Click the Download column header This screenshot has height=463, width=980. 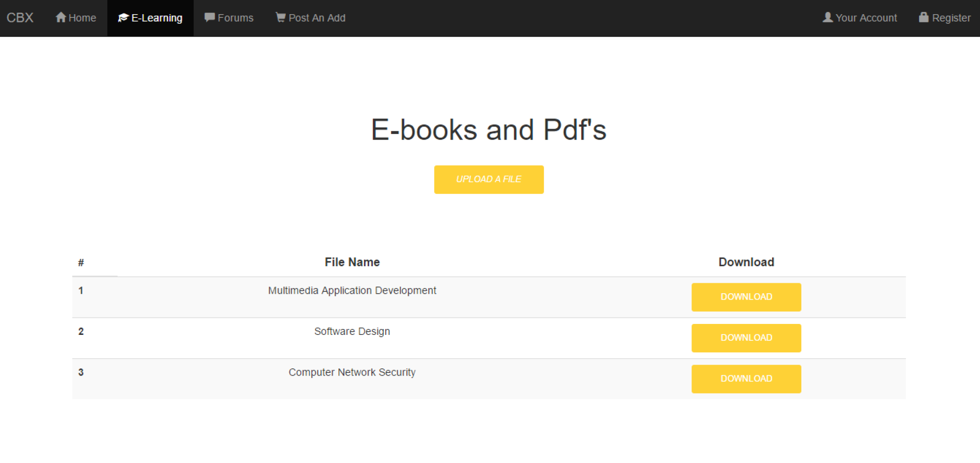[746, 262]
